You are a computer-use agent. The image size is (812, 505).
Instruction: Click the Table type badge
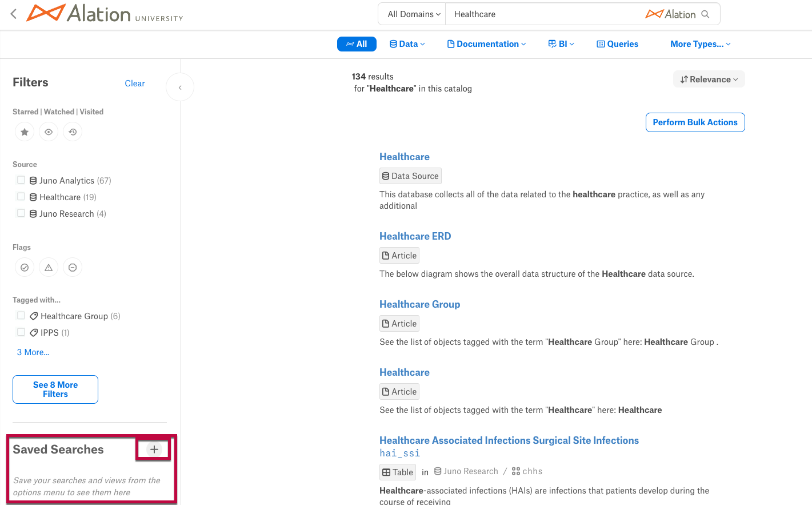[398, 472]
